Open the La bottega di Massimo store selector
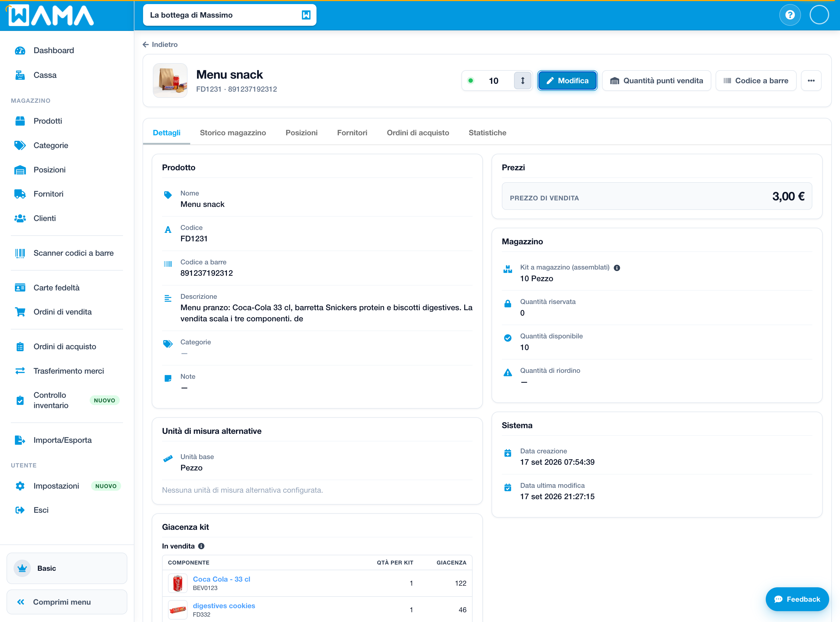The height and width of the screenshot is (622, 840). (230, 15)
